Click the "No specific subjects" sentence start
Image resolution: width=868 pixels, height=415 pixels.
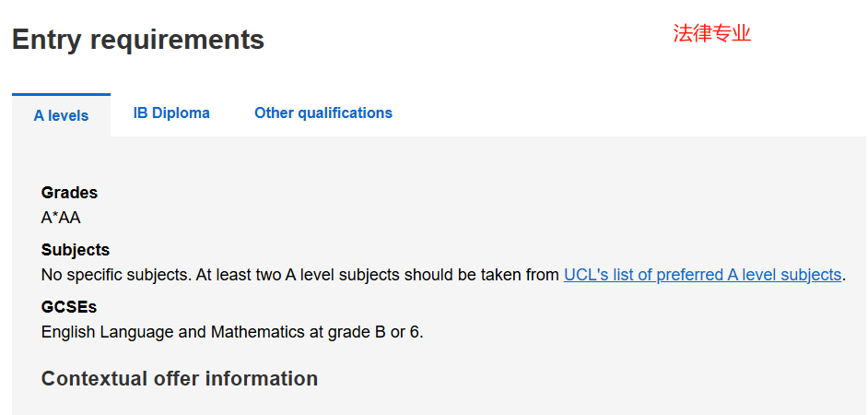point(109,275)
